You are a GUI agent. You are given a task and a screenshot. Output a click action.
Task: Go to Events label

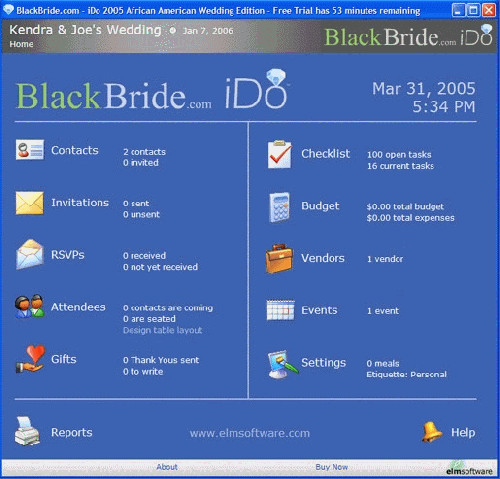(319, 310)
